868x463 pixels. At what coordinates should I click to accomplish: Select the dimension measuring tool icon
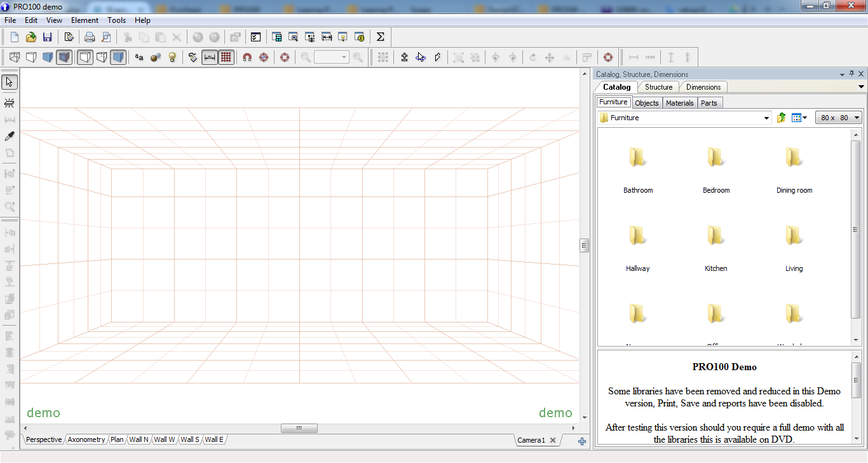coord(210,57)
